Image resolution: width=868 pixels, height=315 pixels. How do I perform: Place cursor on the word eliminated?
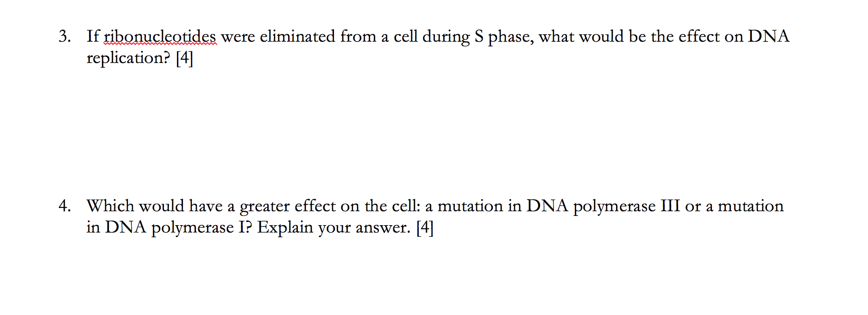tap(297, 36)
